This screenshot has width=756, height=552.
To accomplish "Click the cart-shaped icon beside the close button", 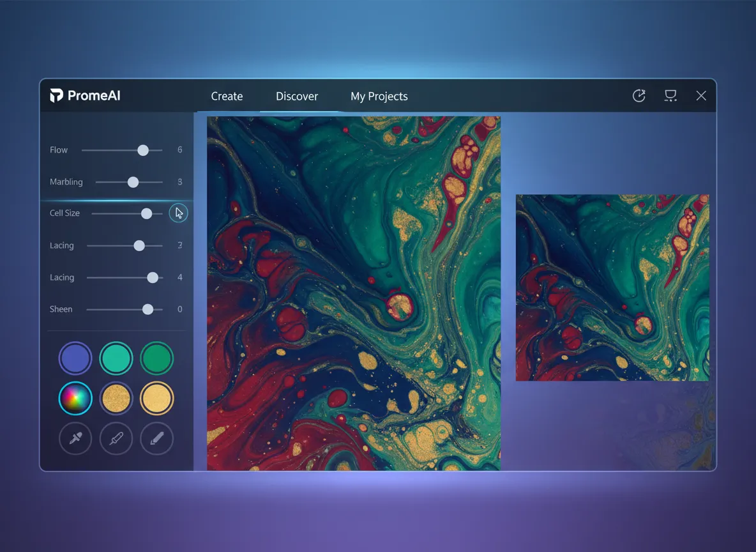I will [670, 96].
